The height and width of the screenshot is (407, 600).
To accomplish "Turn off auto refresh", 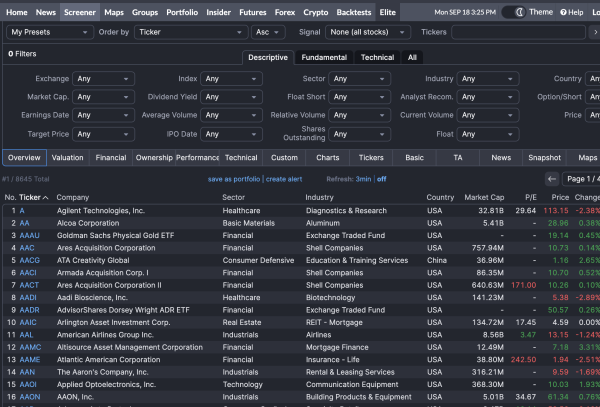I will coord(381,178).
